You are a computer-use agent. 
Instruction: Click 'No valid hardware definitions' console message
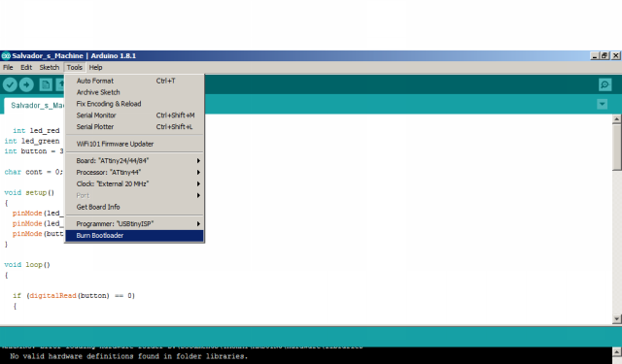129,356
